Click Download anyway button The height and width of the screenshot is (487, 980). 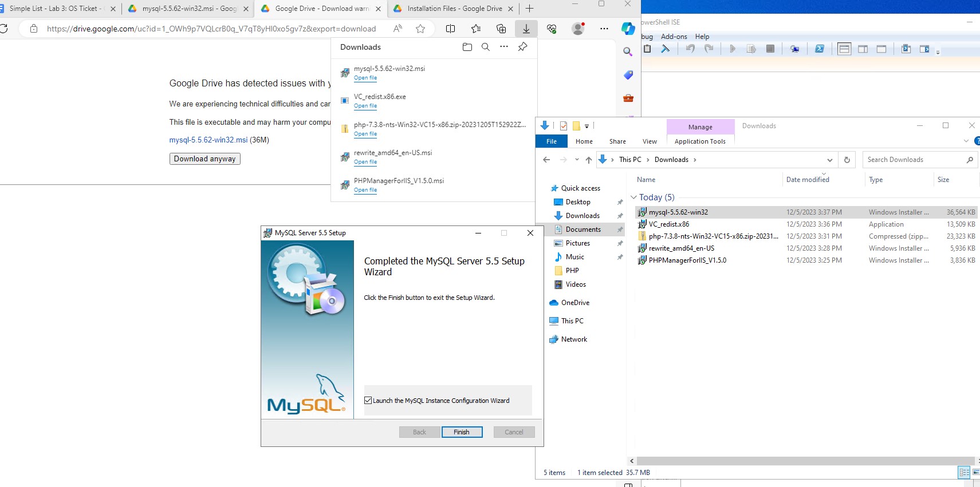[x=205, y=159]
